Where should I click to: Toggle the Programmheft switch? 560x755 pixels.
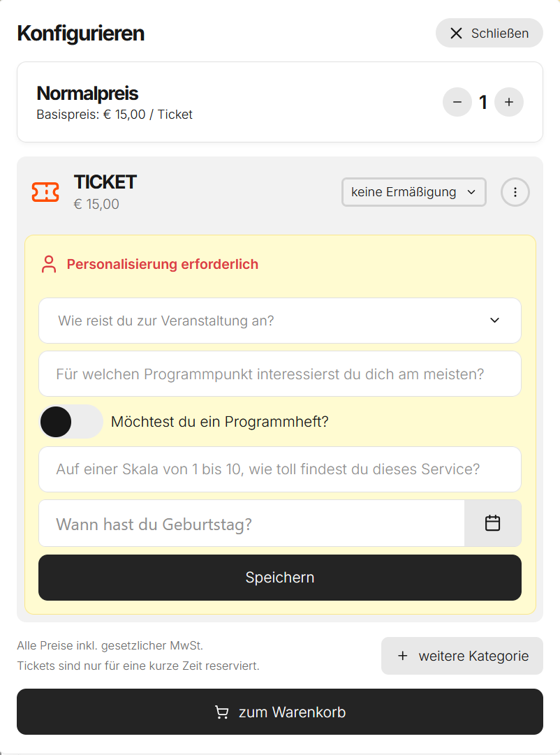pyautogui.click(x=71, y=422)
